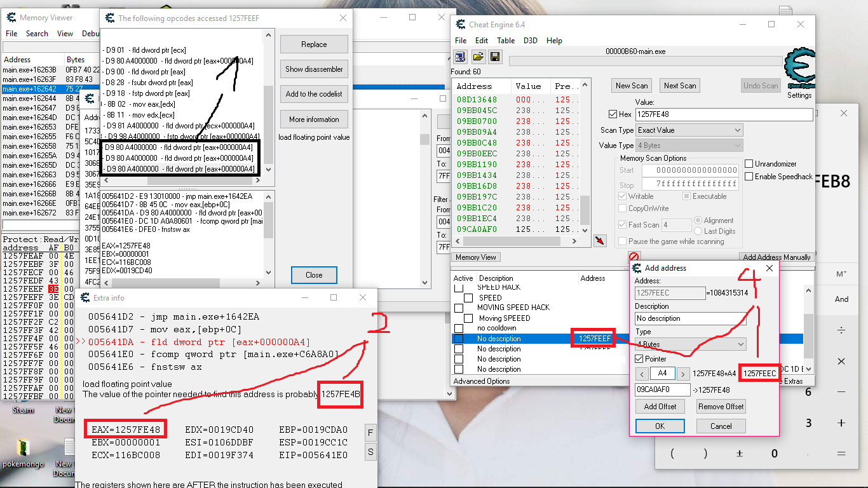Image resolution: width=868 pixels, height=488 pixels.
Task: Tick the Enable Speedhack checkbox
Action: pos(749,177)
